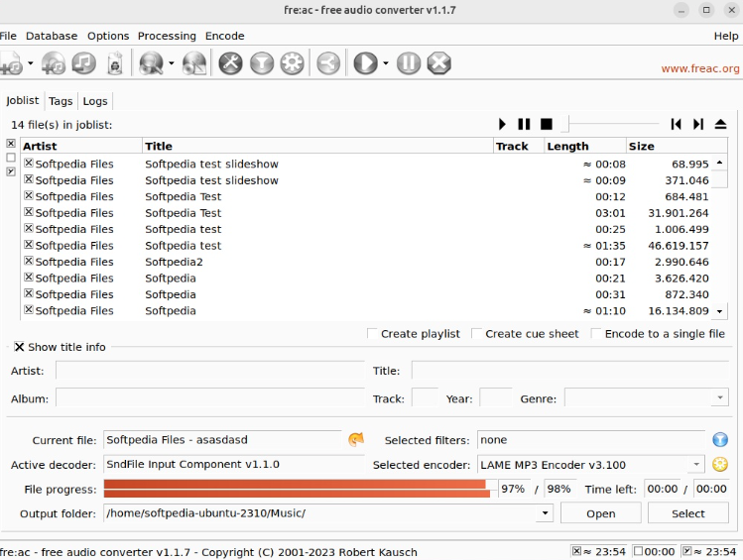Uncheck the Softpedia2 track checkbox

(x=29, y=262)
